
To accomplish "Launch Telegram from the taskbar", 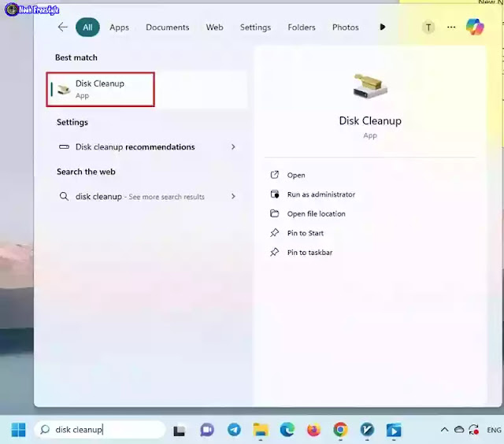I will (234, 430).
